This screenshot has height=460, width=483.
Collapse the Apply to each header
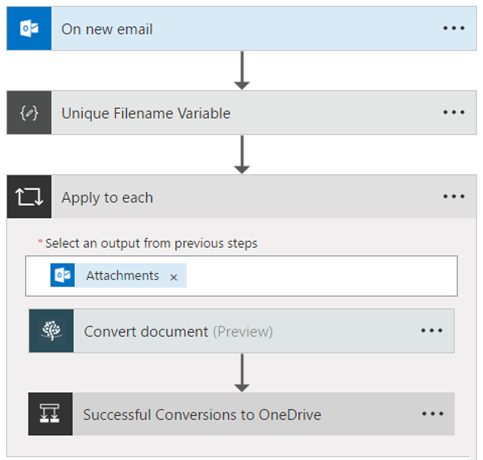click(x=242, y=197)
